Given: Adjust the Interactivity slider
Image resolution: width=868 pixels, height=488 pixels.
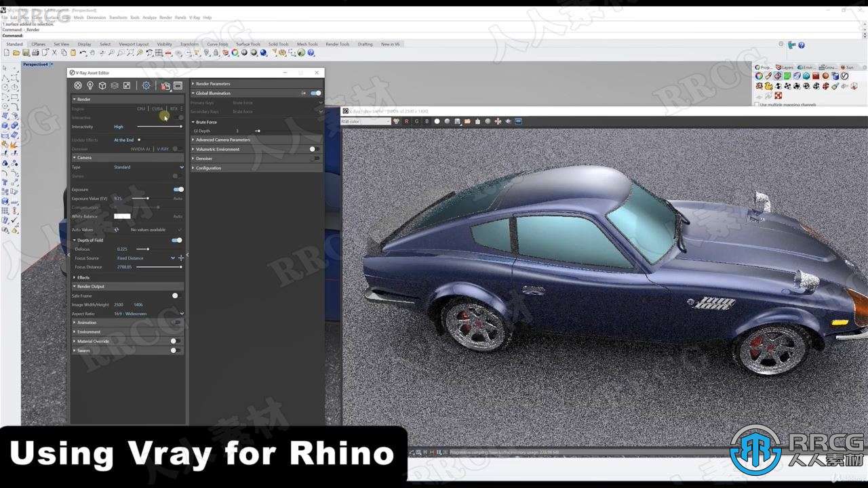Looking at the screenshot, I should click(159, 127).
